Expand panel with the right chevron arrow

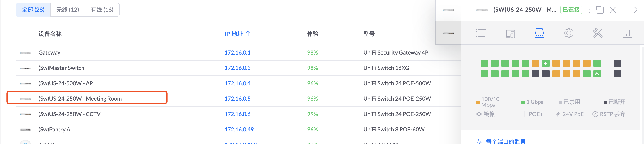[635, 10]
